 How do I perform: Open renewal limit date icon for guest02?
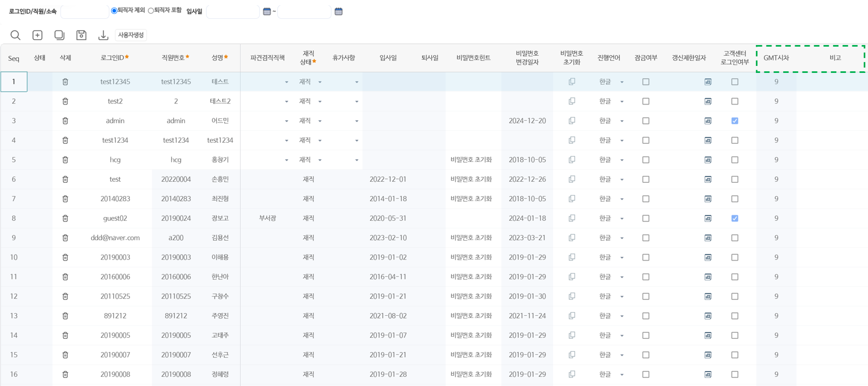click(708, 219)
